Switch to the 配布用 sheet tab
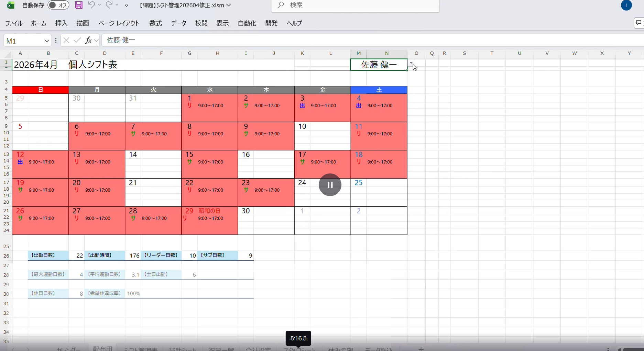This screenshot has height=351, width=644. (x=102, y=348)
